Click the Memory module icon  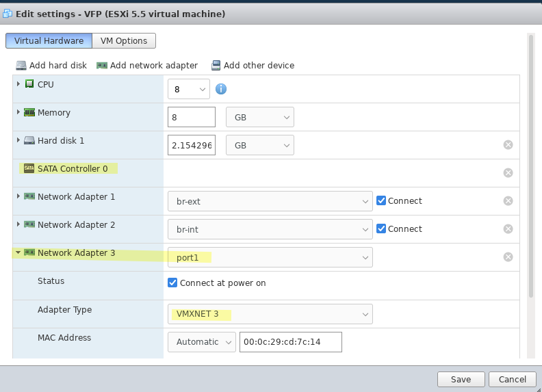tap(29, 112)
